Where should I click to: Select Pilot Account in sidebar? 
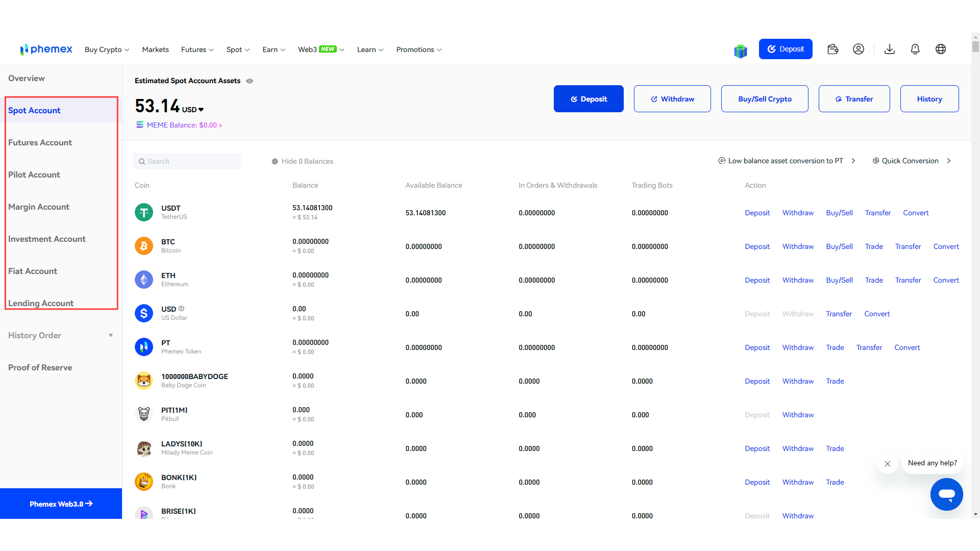click(x=34, y=174)
